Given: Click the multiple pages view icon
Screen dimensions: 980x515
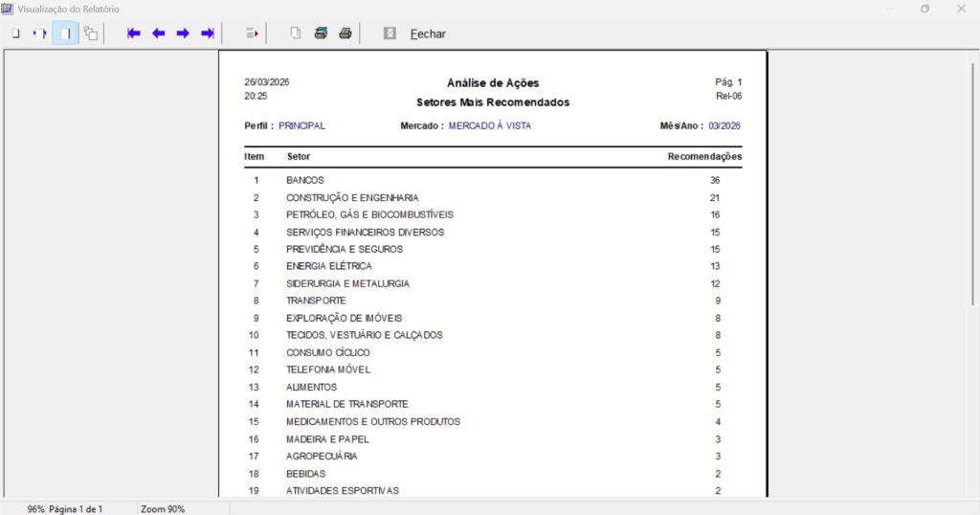Looking at the screenshot, I should tap(91, 34).
